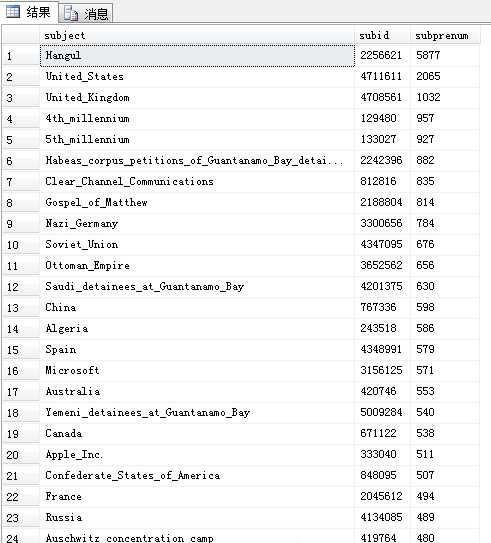Click the United_States subject cell
The image size is (491, 543).
click(197, 77)
